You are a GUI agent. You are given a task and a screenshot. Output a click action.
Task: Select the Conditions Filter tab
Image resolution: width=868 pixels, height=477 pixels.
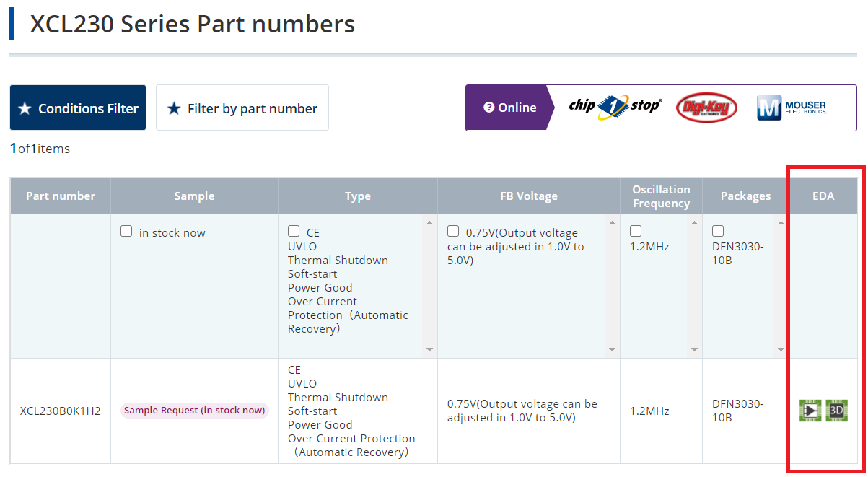[78, 108]
